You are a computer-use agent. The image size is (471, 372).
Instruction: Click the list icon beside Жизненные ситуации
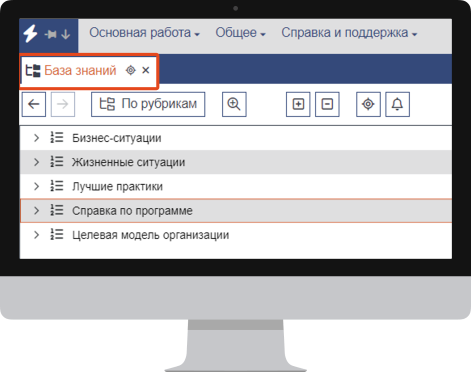57,162
